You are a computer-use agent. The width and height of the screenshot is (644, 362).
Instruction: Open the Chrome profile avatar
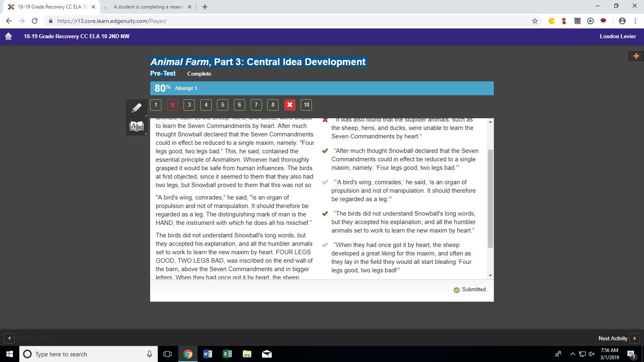622,21
